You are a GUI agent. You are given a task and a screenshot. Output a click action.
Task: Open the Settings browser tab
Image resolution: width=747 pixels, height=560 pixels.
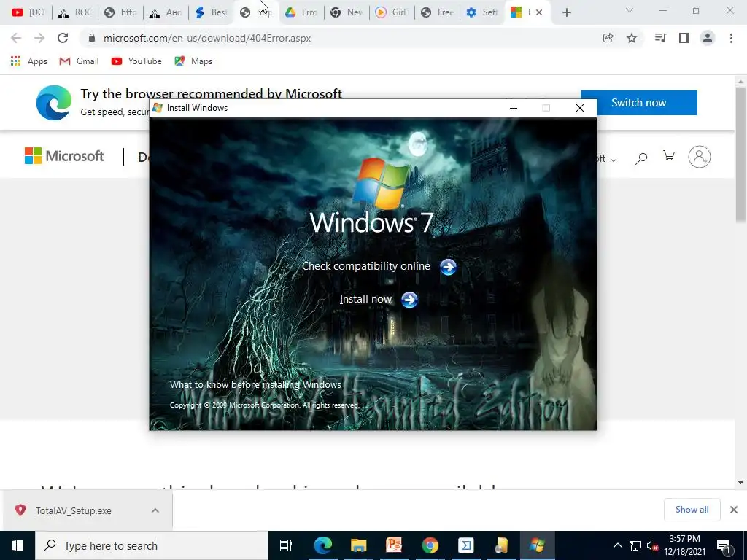pos(483,12)
